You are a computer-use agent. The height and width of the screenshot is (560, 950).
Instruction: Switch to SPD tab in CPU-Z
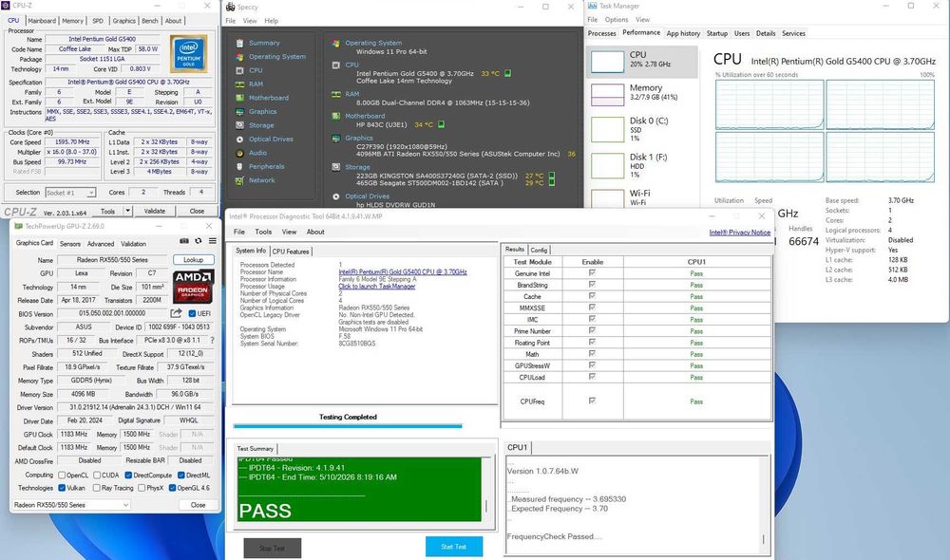coord(98,21)
